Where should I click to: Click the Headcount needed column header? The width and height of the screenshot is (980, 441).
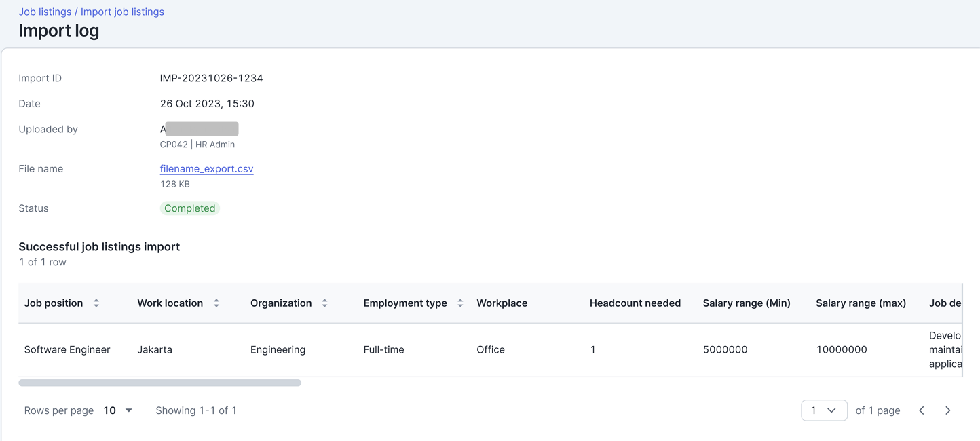[x=635, y=303]
